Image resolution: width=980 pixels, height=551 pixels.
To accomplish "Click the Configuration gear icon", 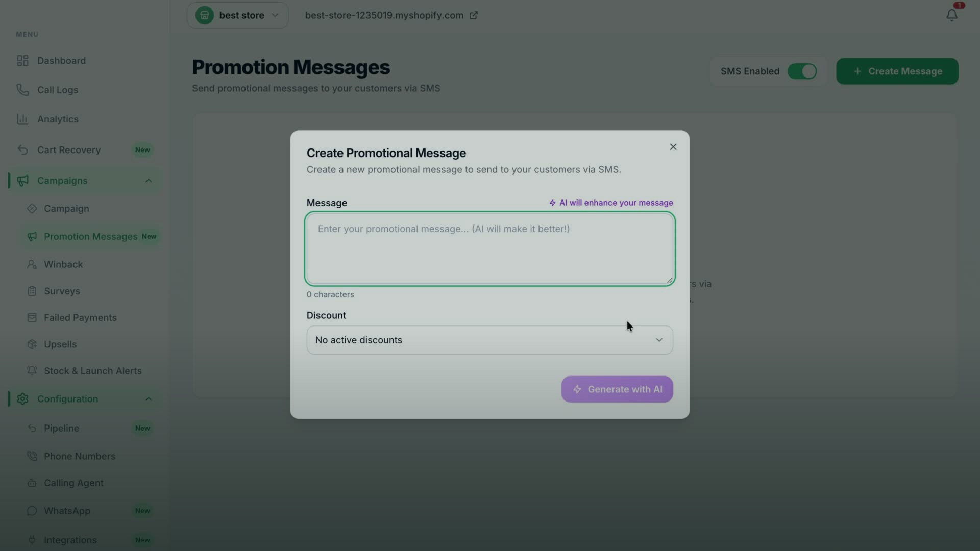I will pyautogui.click(x=22, y=399).
